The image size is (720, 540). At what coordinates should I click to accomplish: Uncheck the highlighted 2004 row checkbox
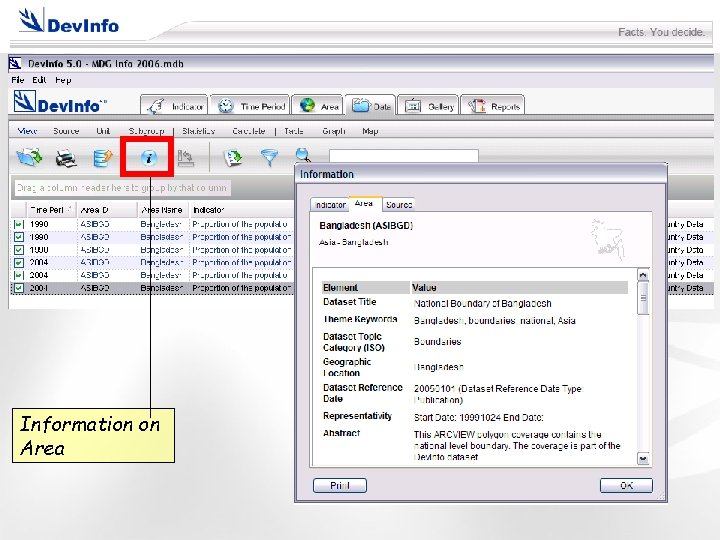pyautogui.click(x=18, y=288)
